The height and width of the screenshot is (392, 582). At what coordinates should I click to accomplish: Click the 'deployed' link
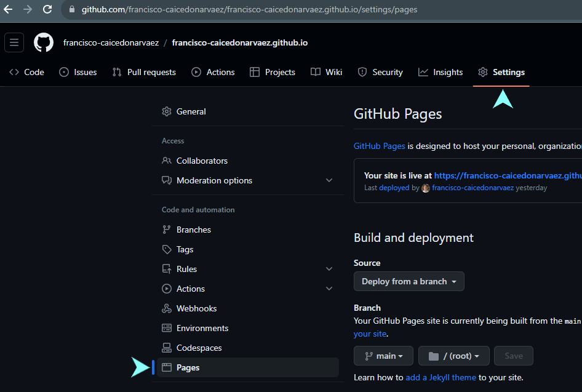coord(394,188)
